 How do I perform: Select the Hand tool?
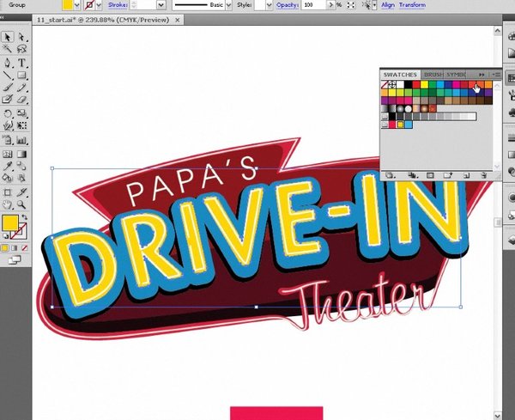pyautogui.click(x=7, y=204)
